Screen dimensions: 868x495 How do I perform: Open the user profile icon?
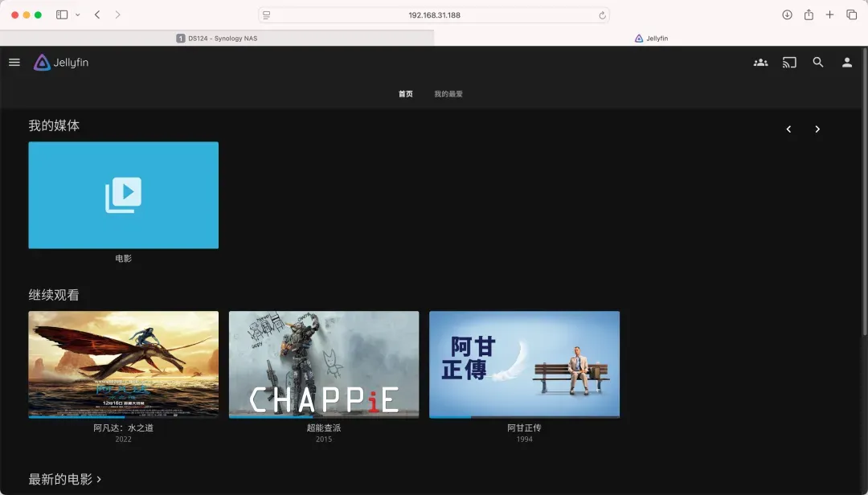point(847,63)
